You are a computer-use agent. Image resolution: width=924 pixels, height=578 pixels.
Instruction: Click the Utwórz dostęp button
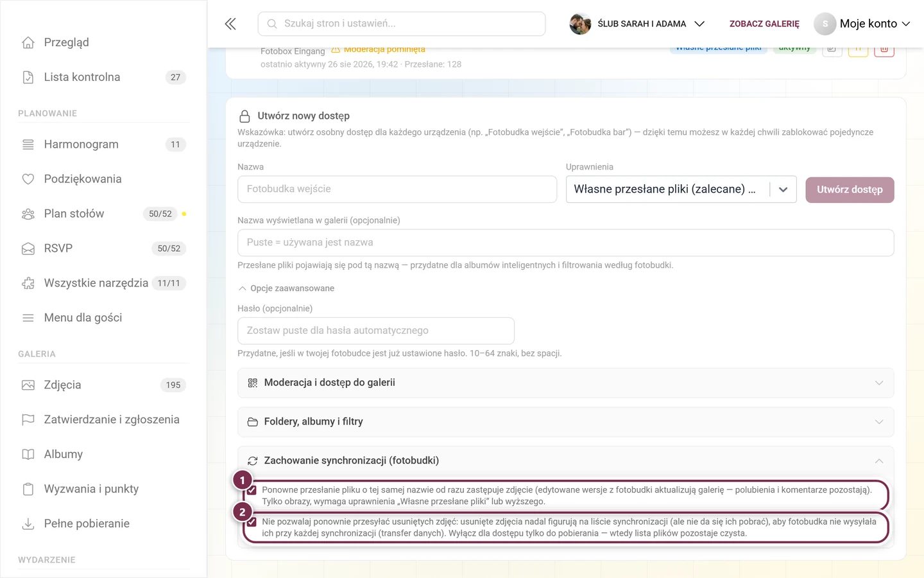click(x=850, y=190)
